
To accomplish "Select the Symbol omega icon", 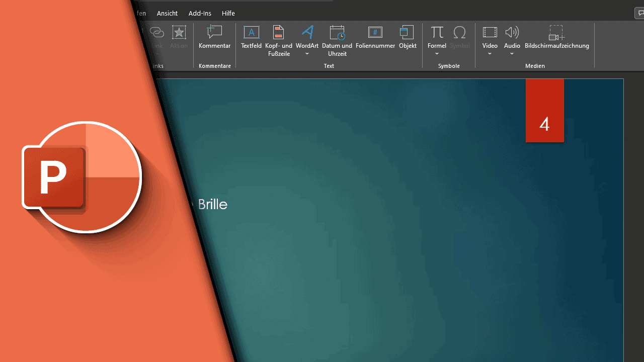I will point(459,32).
